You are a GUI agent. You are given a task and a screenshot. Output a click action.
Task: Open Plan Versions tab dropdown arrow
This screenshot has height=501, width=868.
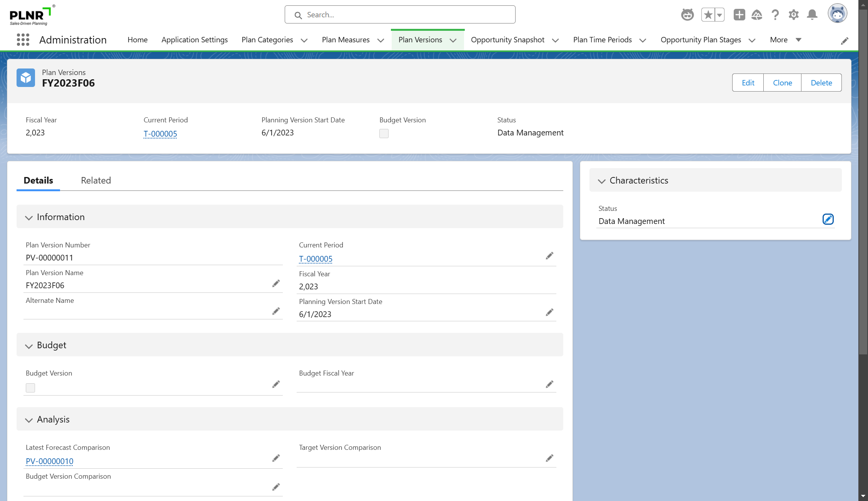pos(453,40)
